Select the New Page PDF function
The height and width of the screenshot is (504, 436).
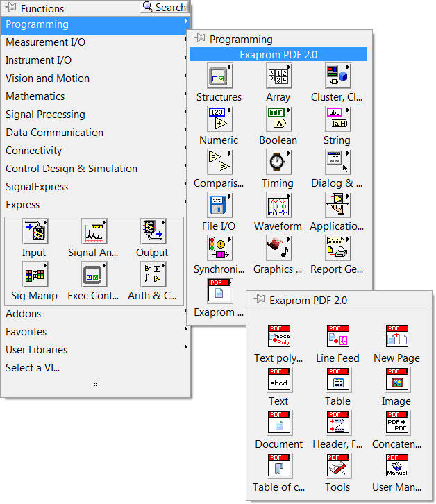[x=397, y=336]
